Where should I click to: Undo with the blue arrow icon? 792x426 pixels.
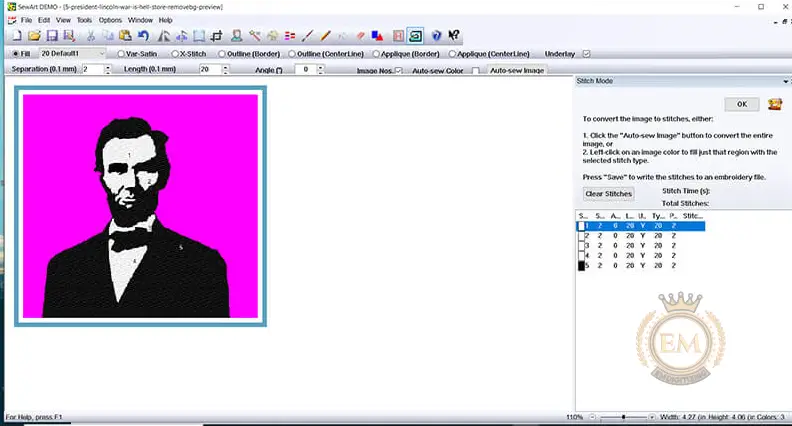coord(143,36)
